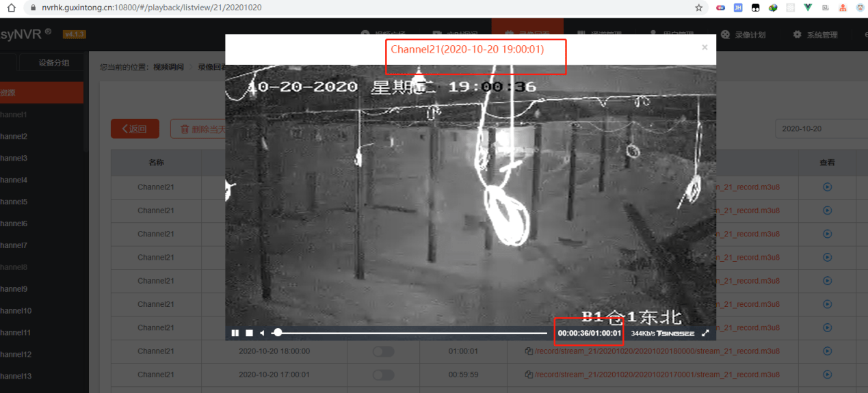The height and width of the screenshot is (393, 868).
Task: Click the red 返回 back button
Action: (x=135, y=128)
